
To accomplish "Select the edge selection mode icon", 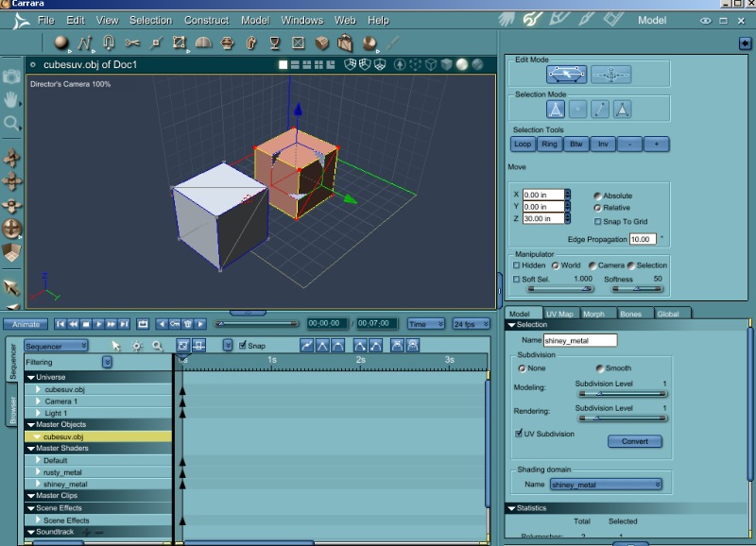I will tap(600, 110).
